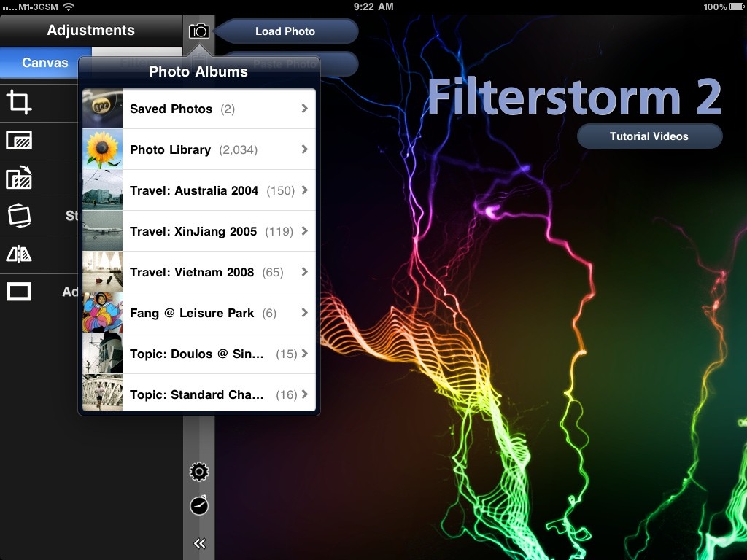Tap the M1-3GSM carrier label
Viewport: 747px width, 560px height.
[38, 7]
